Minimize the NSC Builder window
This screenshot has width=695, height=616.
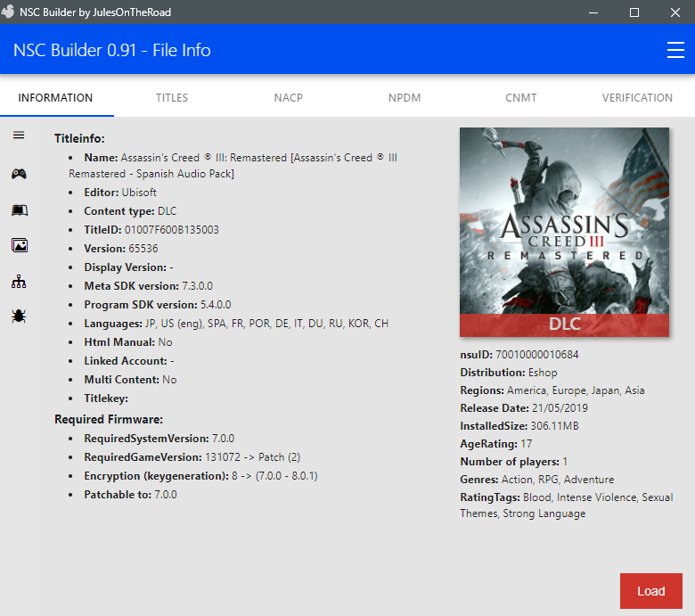tap(593, 12)
